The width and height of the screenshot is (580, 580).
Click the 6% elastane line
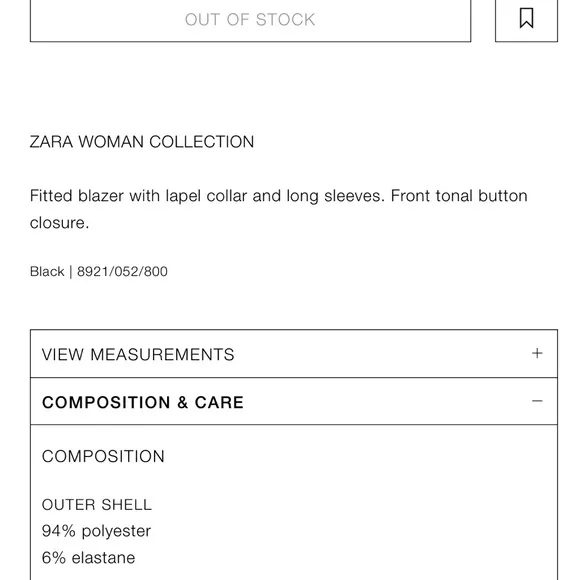pos(88,558)
